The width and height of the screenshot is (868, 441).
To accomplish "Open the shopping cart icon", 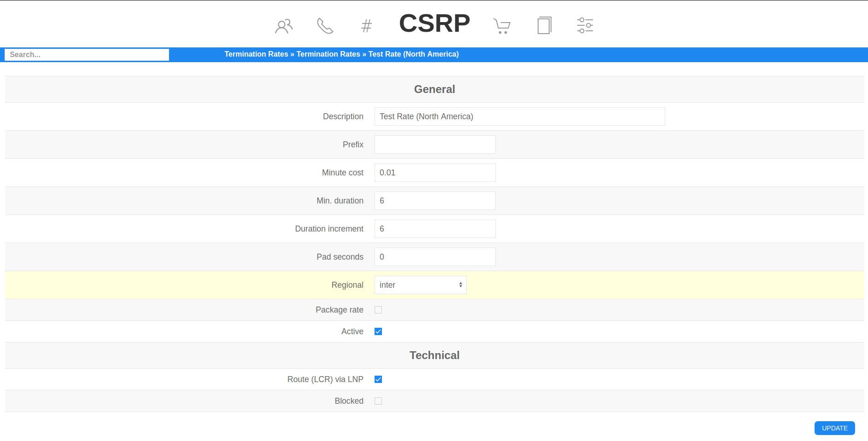I will click(x=502, y=26).
